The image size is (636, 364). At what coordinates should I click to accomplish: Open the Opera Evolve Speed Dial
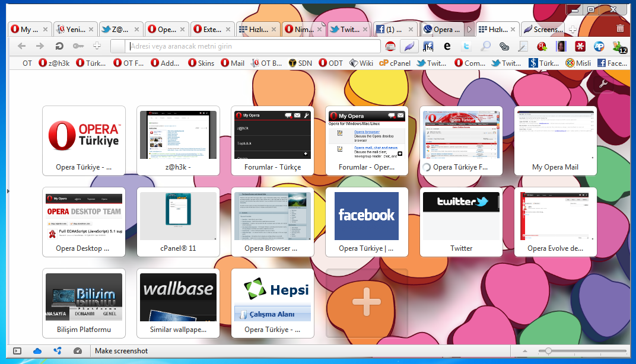coord(555,222)
